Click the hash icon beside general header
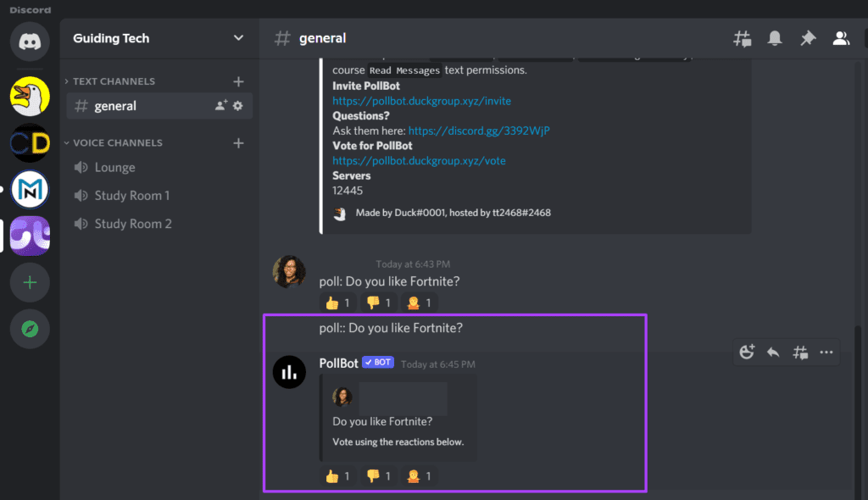Screen dimensions: 868x500 pos(282,38)
